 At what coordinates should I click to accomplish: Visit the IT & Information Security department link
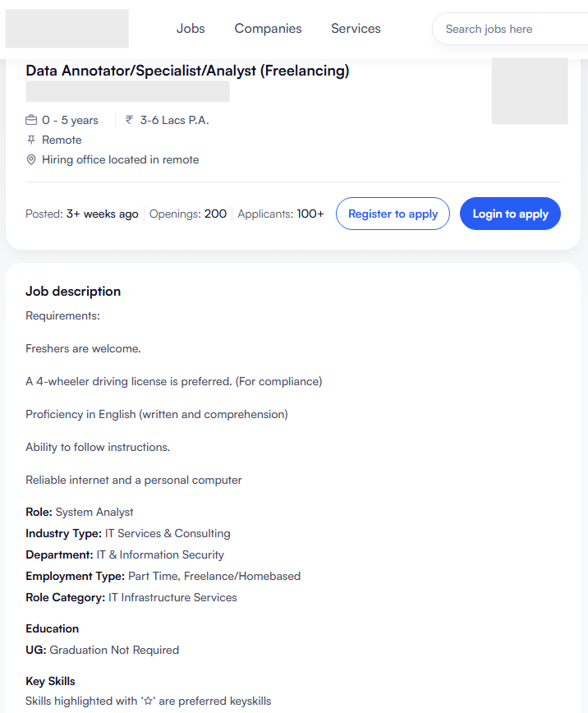tap(159, 554)
